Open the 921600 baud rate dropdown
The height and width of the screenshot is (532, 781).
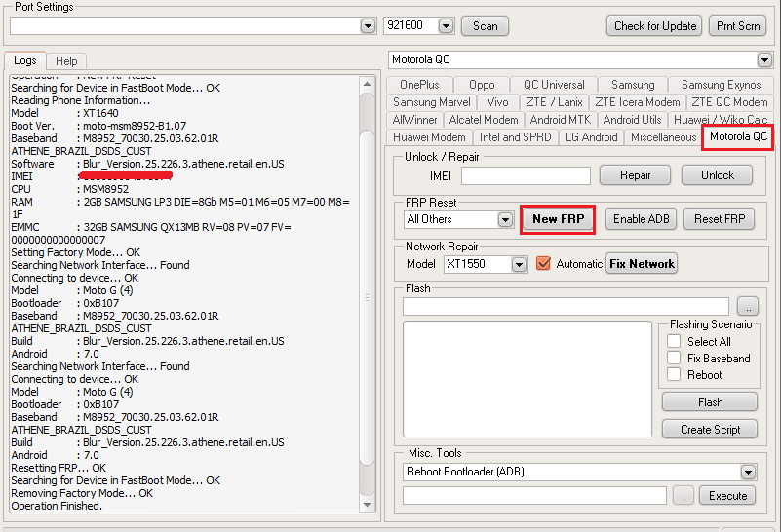coord(446,26)
